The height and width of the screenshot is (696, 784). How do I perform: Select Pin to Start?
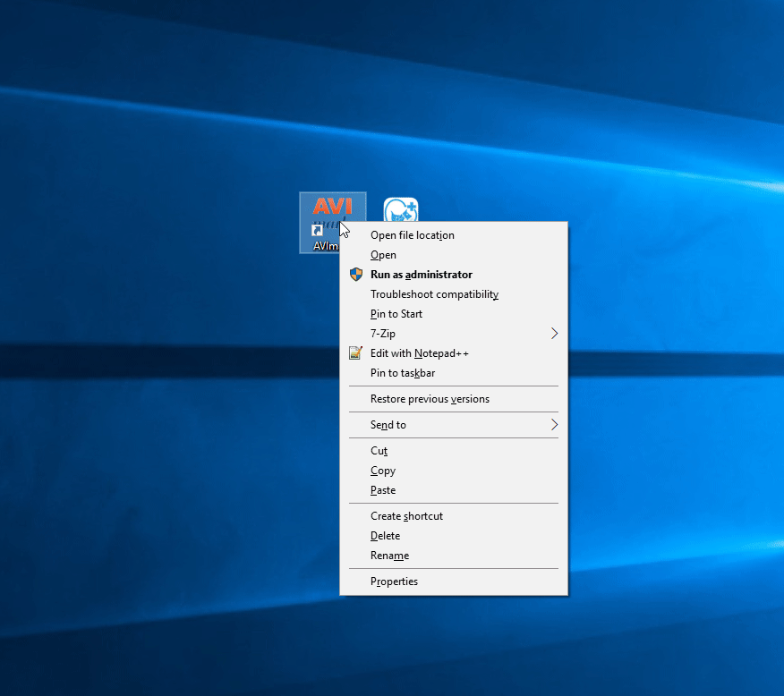pos(454,314)
